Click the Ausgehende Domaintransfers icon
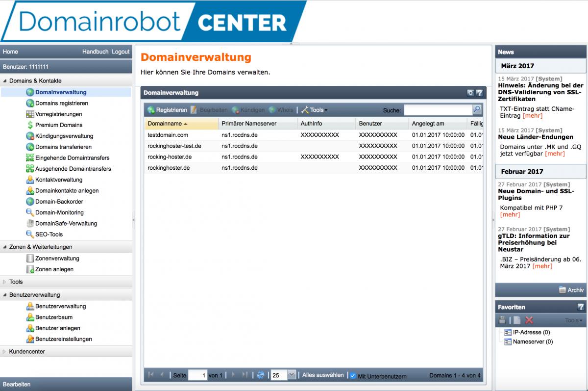Viewport: 588px width, 391px height. click(30, 169)
